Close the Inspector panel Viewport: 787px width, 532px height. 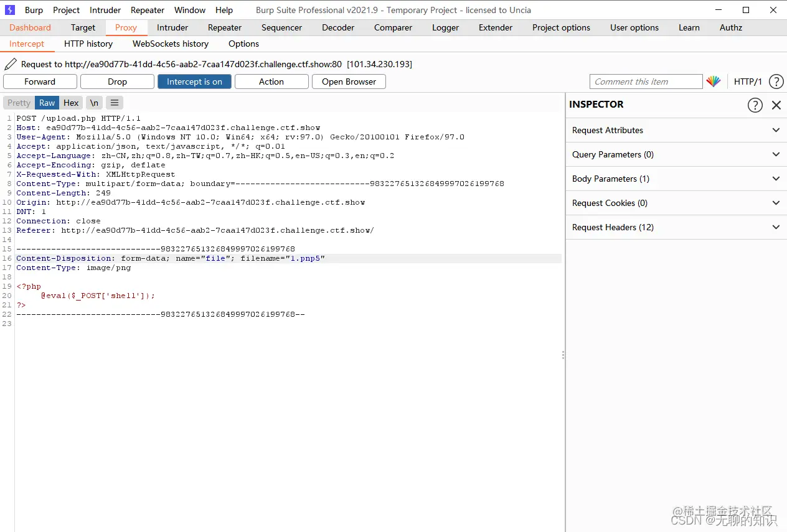(x=776, y=105)
